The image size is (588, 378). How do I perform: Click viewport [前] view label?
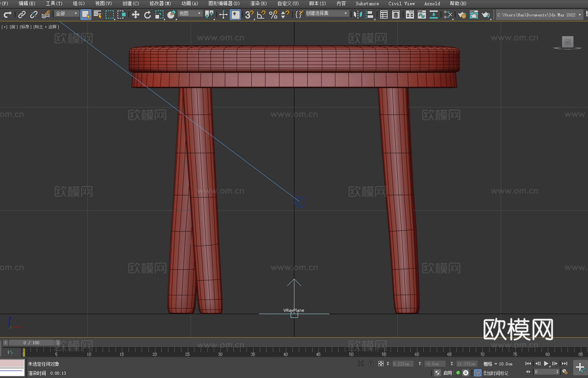13,27
